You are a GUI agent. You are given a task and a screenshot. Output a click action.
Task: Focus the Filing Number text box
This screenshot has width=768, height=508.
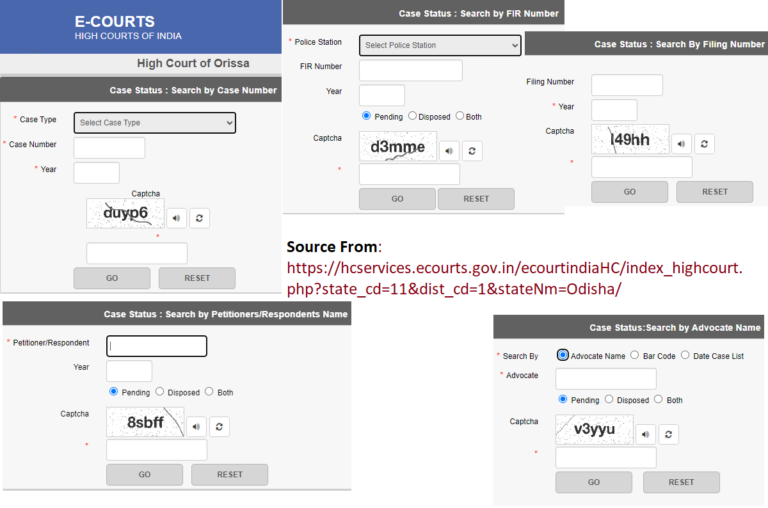(627, 85)
